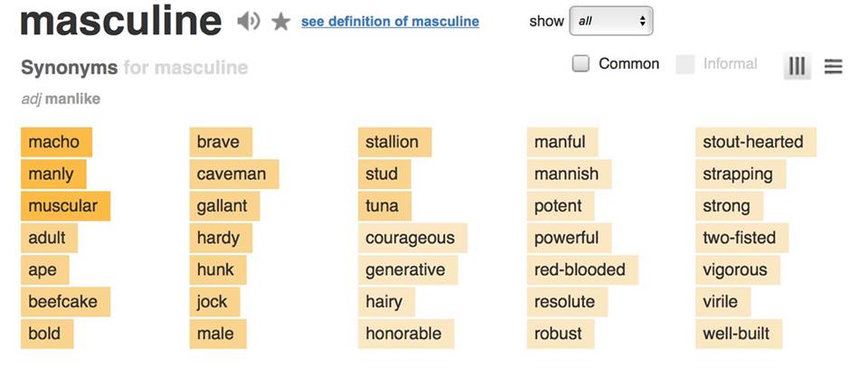Select the synonym 'red-blooded'
This screenshot has height=368, width=868.
pos(580,270)
